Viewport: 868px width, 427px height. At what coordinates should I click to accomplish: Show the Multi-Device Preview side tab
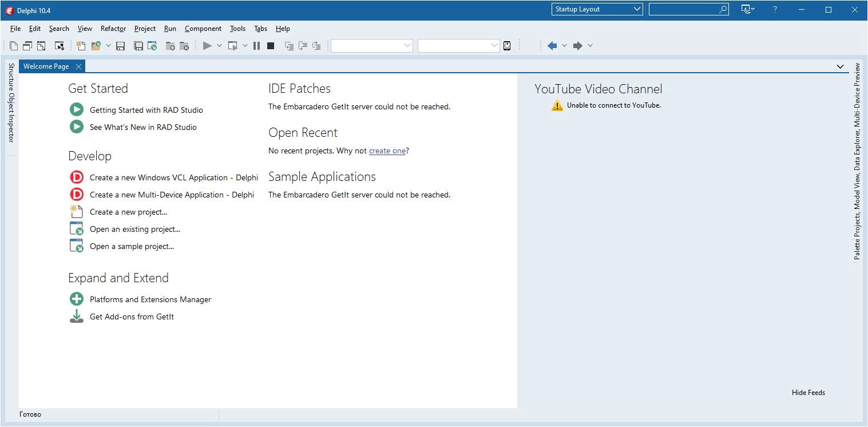(857, 94)
